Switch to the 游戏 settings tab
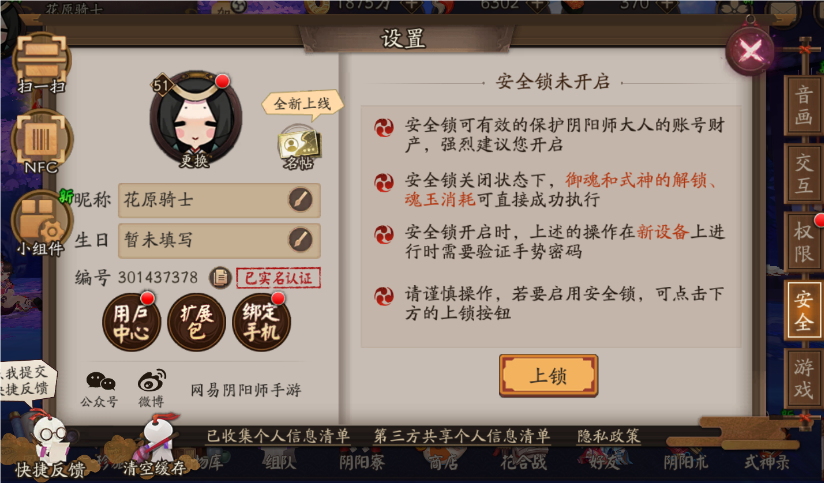The image size is (824, 483). tap(803, 378)
